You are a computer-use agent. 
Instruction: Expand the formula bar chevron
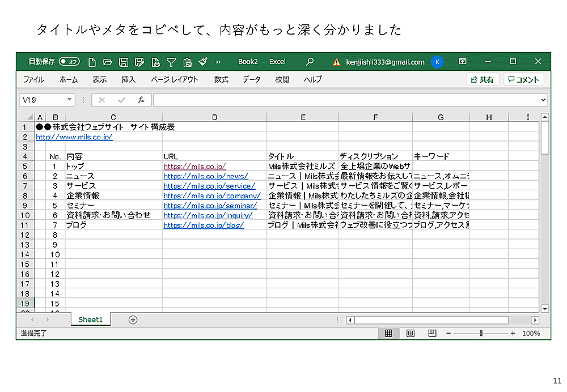(543, 100)
